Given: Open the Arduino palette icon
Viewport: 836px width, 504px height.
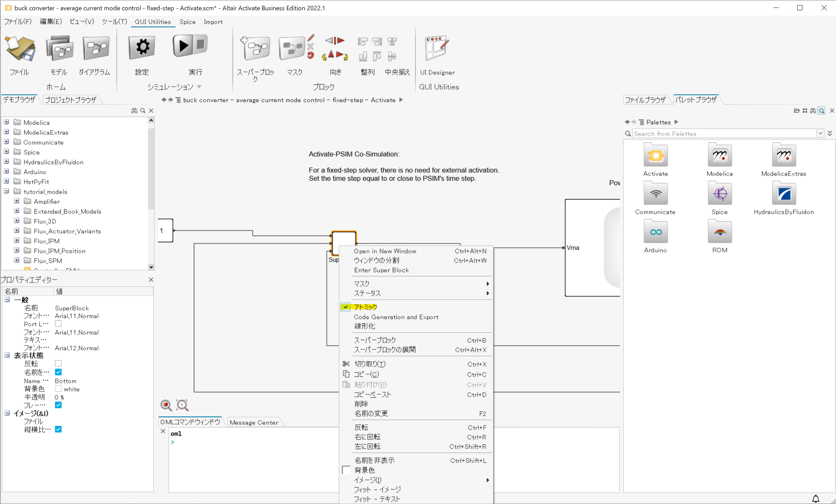Looking at the screenshot, I should click(x=655, y=232).
